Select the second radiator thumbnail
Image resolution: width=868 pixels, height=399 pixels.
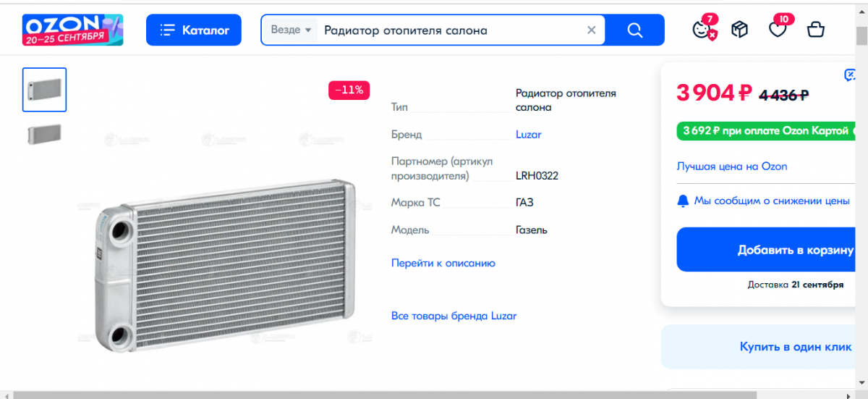pyautogui.click(x=44, y=134)
